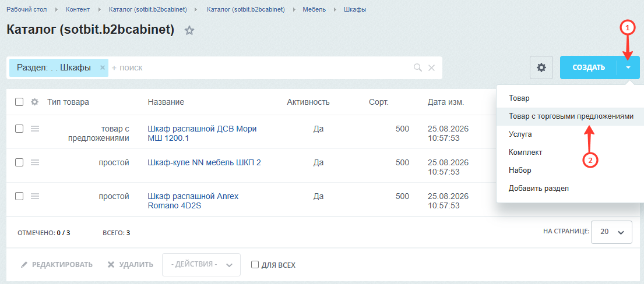Viewport: 644px width, 284px height.
Task: Open row menu for Шкаф распашной ДСВ Мори
Action: (35, 129)
